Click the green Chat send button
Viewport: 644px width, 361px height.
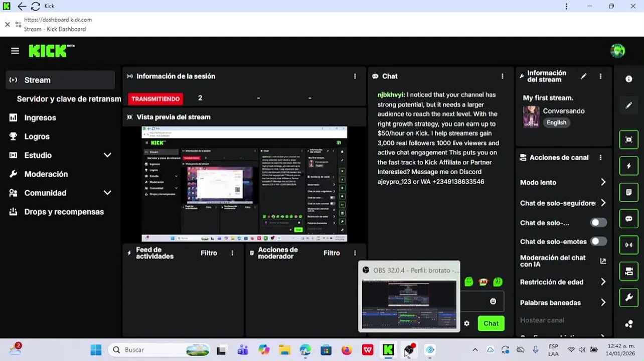[491, 323]
